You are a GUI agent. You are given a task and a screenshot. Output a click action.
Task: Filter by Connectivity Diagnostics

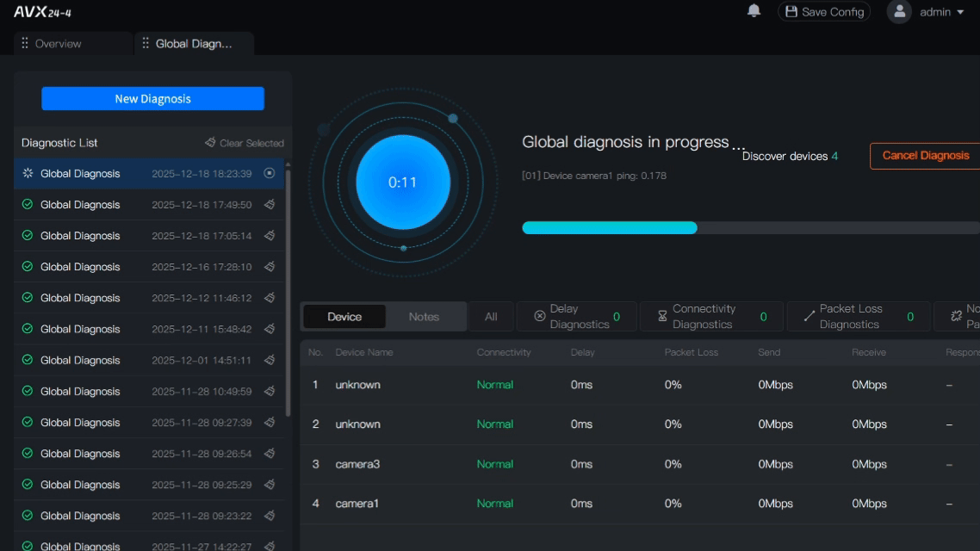click(x=710, y=317)
